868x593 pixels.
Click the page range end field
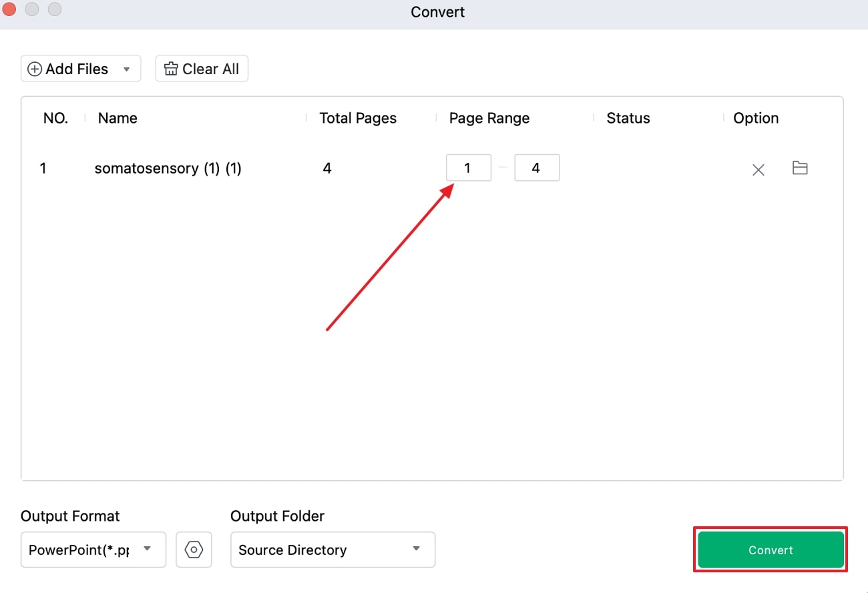[x=537, y=168]
